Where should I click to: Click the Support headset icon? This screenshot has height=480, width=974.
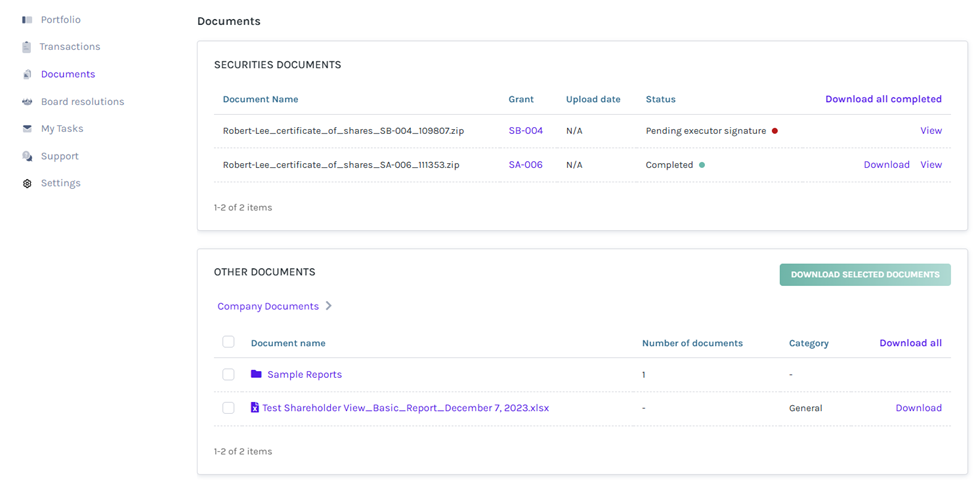pyautogui.click(x=27, y=157)
